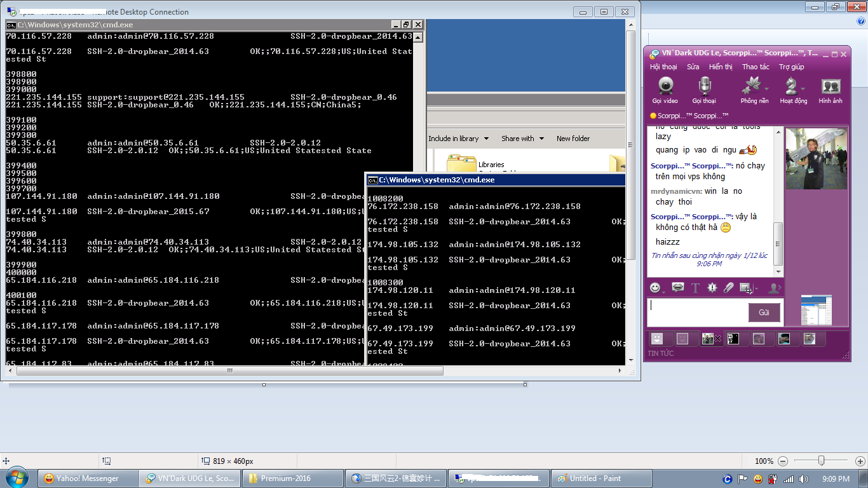The height and width of the screenshot is (488, 868).
Task: Click the Paint help question-mark icon
Action: pyautogui.click(x=860, y=20)
